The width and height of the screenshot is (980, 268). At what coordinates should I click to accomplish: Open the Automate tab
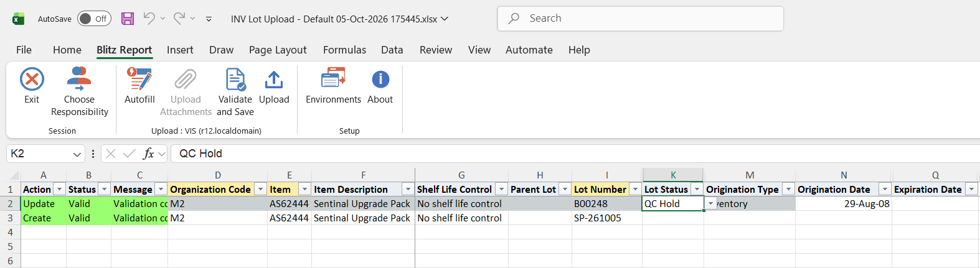click(x=529, y=50)
